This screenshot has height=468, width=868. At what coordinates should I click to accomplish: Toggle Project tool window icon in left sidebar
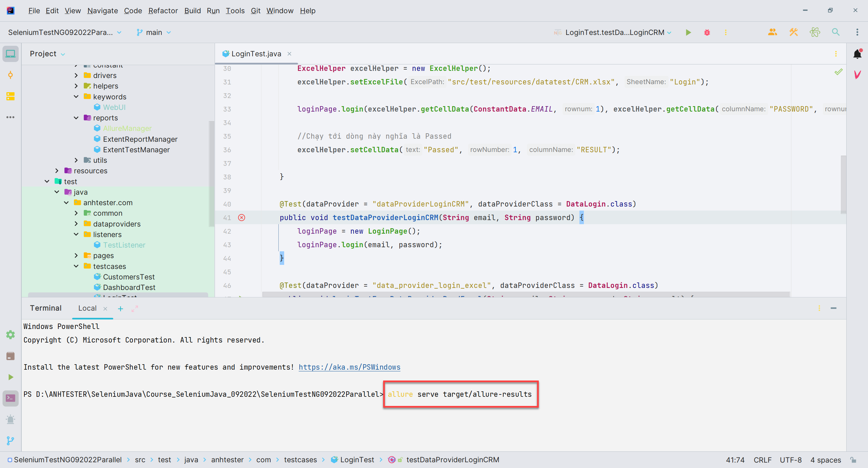pos(11,54)
